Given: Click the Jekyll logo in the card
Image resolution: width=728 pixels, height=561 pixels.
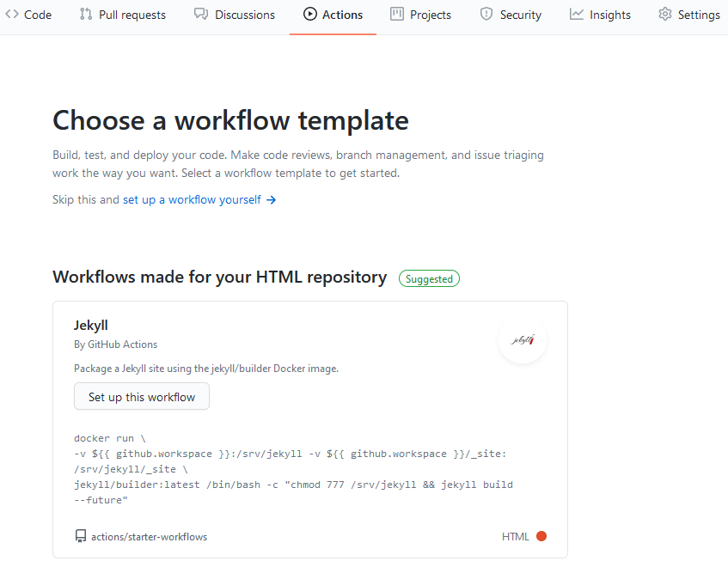Looking at the screenshot, I should click(x=523, y=339).
